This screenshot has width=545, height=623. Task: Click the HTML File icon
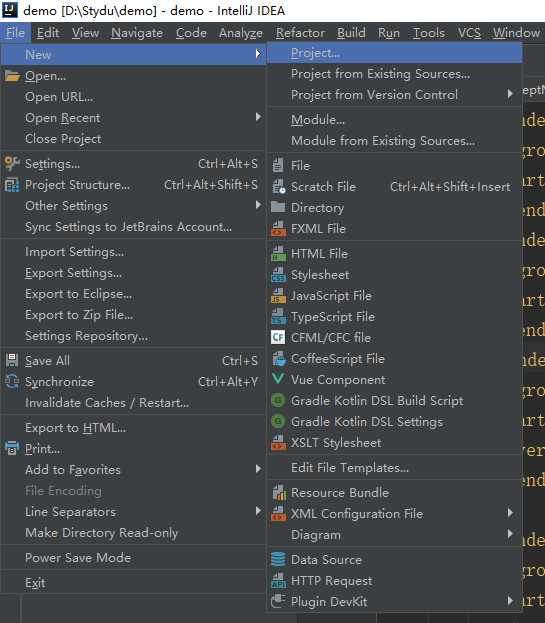278,253
